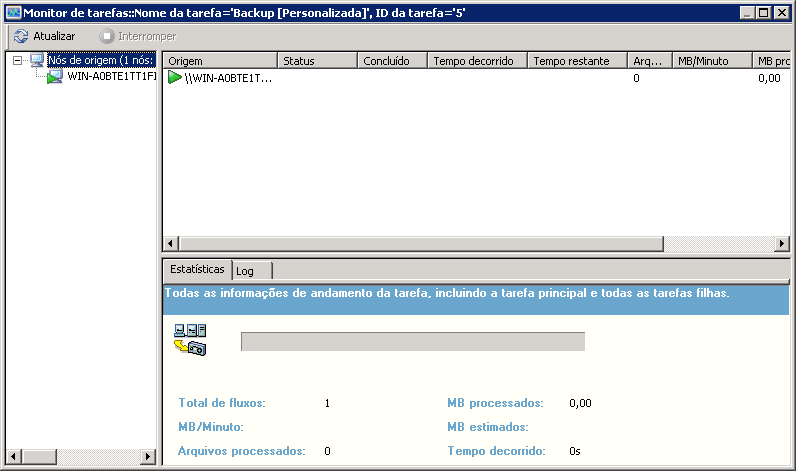Click the statistics Tempo decorrido label
Viewport: 796px width, 471px height.
click(496, 451)
